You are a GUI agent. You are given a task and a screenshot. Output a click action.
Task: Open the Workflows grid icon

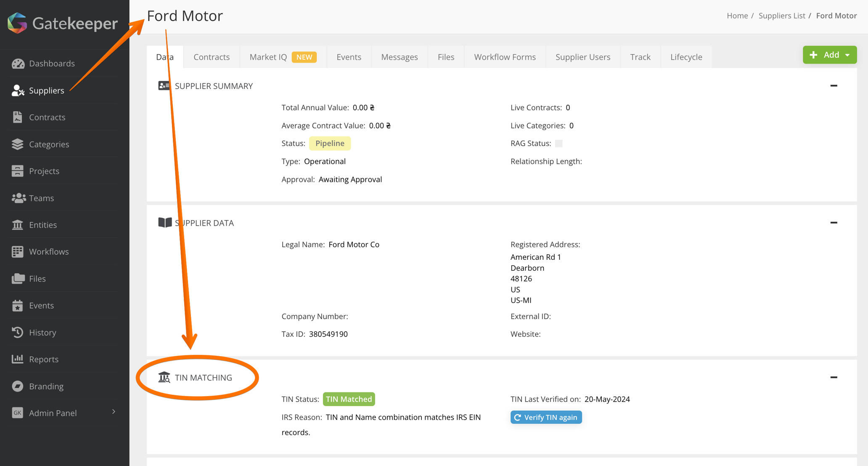(18, 252)
